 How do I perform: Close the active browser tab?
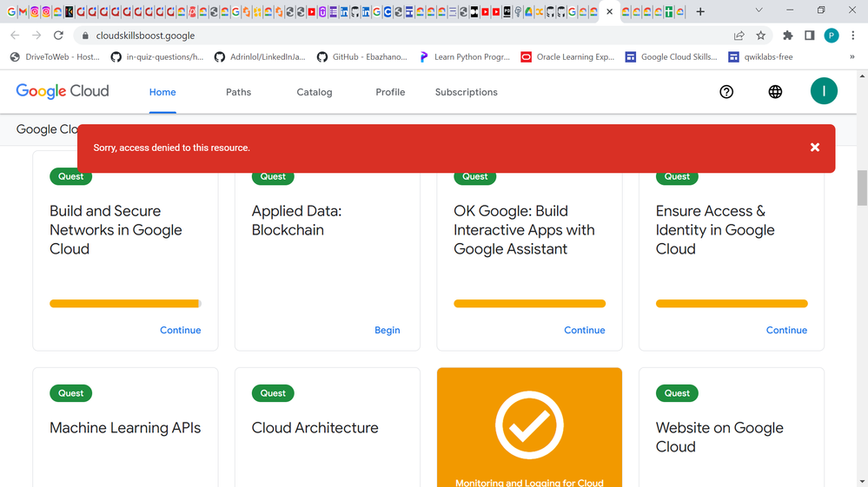[609, 11]
